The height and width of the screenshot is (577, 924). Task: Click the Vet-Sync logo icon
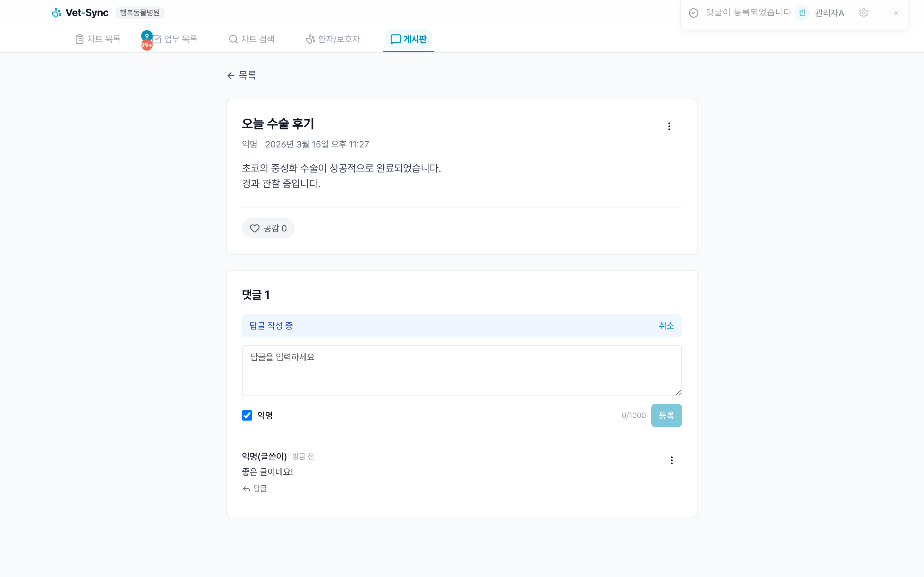pos(56,12)
